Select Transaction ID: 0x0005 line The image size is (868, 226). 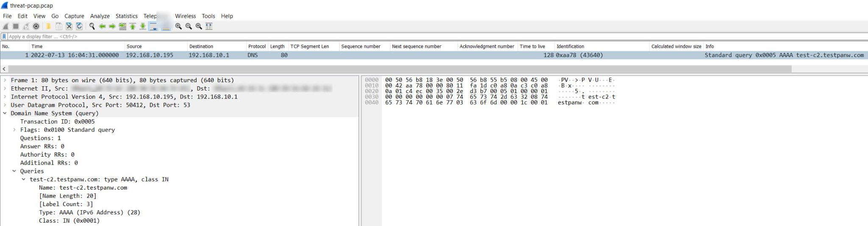click(x=58, y=121)
